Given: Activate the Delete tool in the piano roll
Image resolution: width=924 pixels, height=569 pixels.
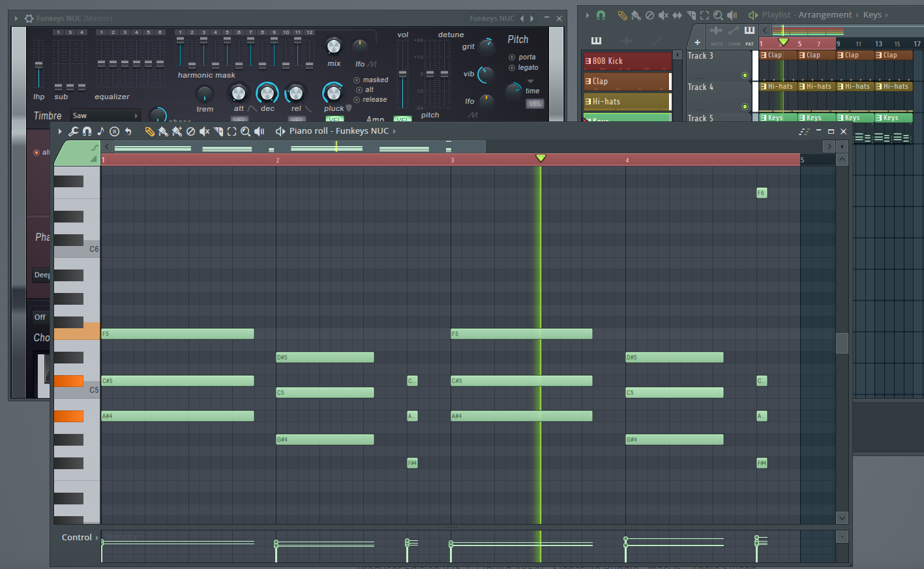Looking at the screenshot, I should (x=190, y=131).
